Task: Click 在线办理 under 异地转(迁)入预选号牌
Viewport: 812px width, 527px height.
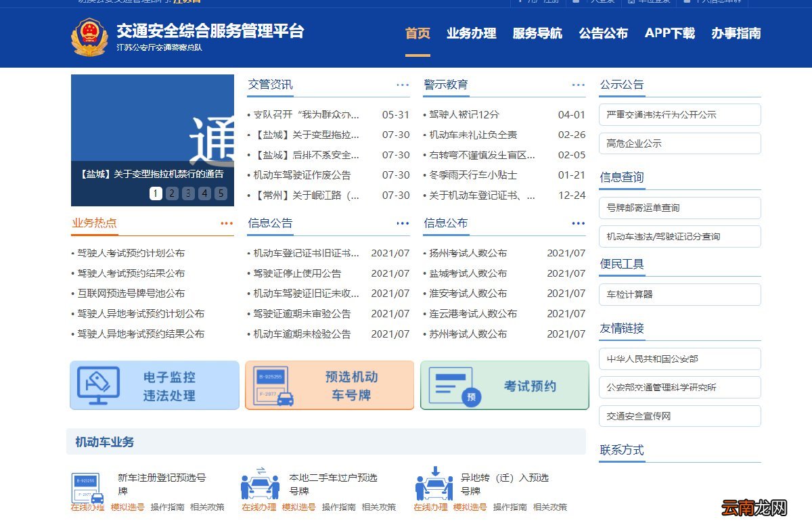Action: (431, 507)
